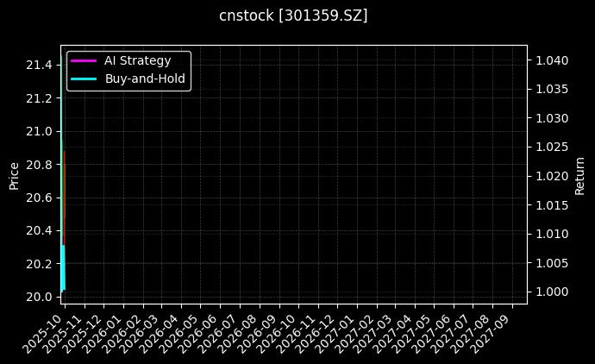Viewport: 595px width, 364px height.
Task: Click the 20.6 price tick label
Action: [39, 198]
